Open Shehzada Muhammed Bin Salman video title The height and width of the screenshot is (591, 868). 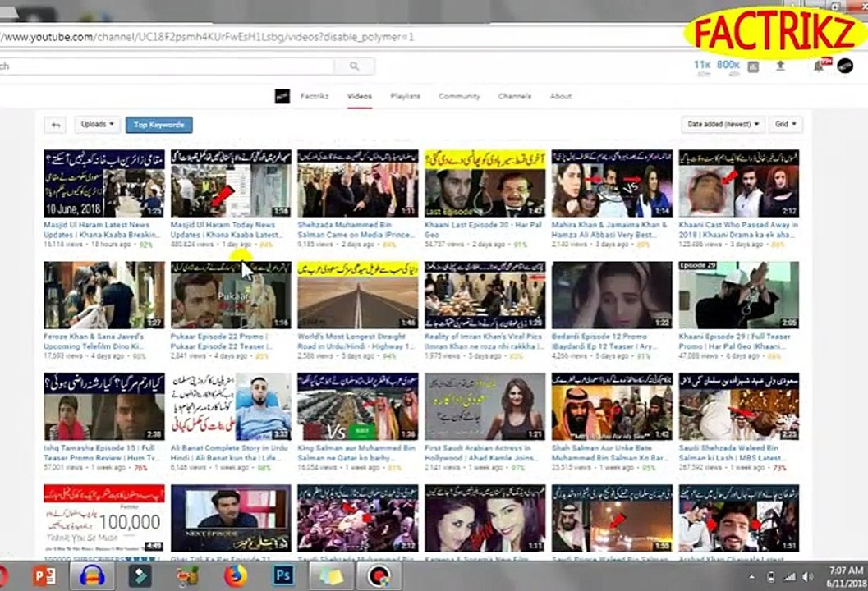pyautogui.click(x=356, y=230)
